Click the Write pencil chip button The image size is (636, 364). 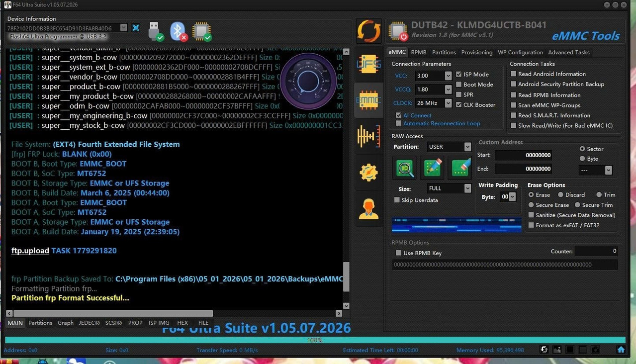(x=432, y=168)
